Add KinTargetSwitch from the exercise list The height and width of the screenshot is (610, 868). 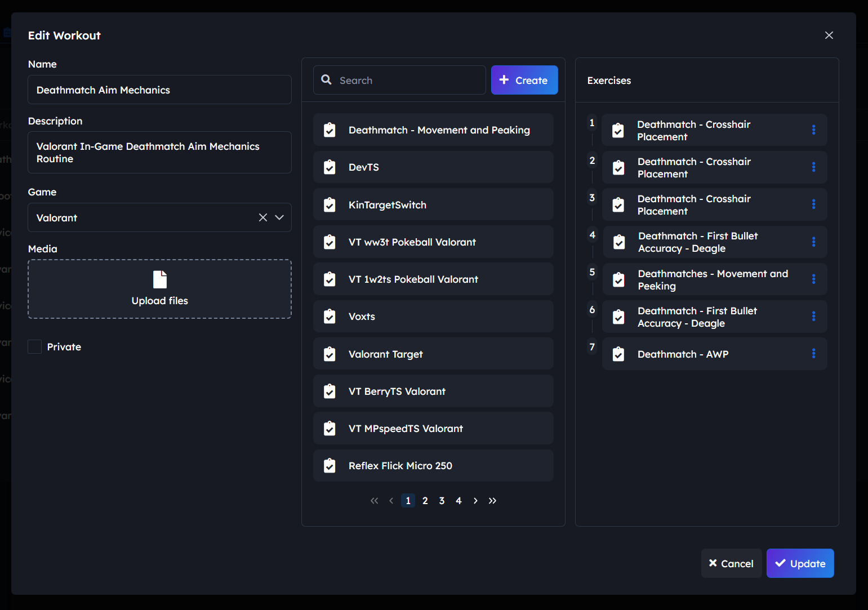433,205
